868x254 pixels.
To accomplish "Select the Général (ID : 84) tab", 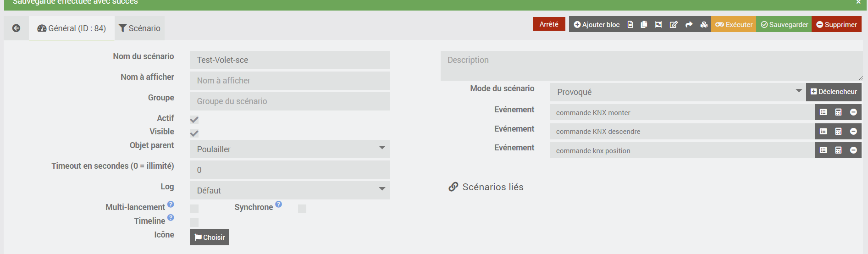I will [x=72, y=28].
